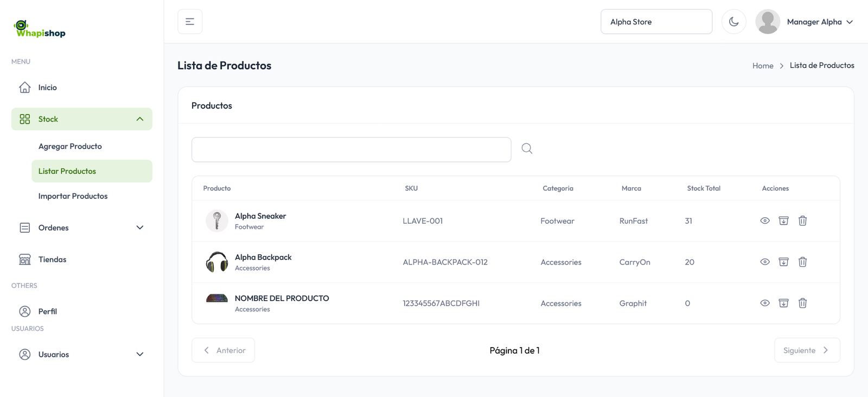This screenshot has height=397, width=868.
Task: View Alpha Backpack details via eye icon
Action: tap(765, 262)
